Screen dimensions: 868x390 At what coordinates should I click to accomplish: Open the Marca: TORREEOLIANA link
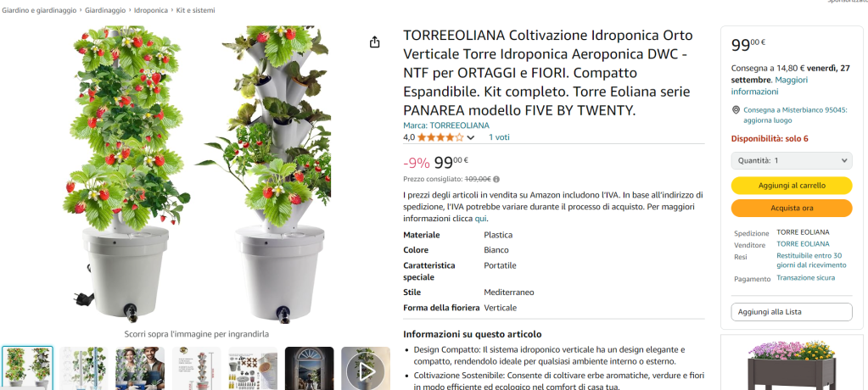pos(446,125)
